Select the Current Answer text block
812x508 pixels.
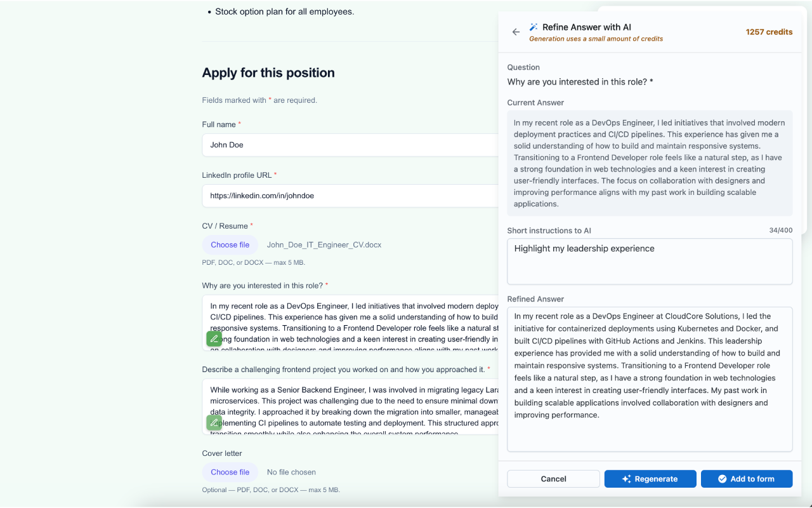click(650, 163)
